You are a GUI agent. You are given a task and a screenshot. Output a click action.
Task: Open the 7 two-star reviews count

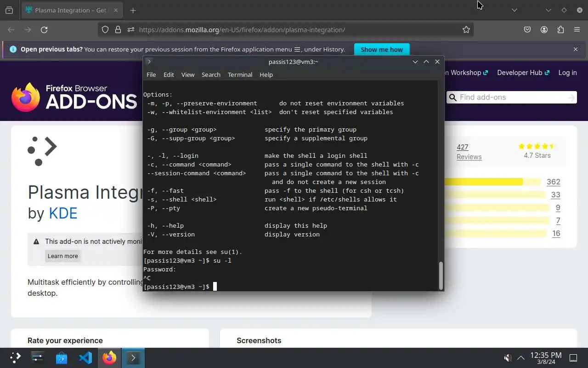click(x=558, y=220)
